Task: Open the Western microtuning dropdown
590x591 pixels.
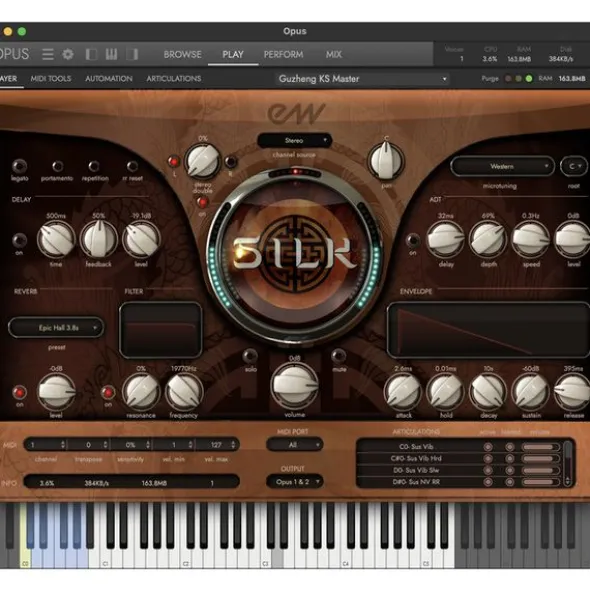Action: pyautogui.click(x=502, y=166)
